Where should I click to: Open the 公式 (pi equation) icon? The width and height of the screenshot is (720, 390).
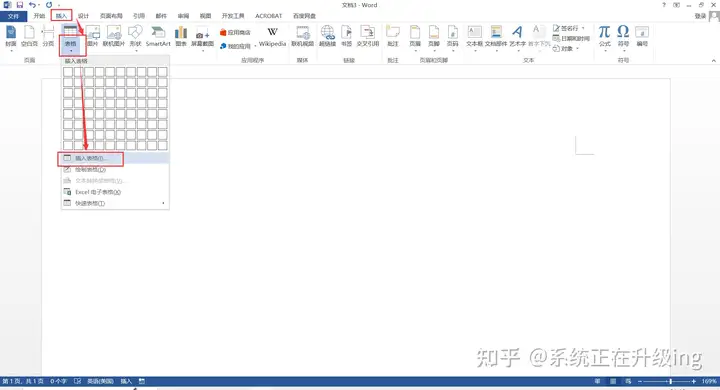pyautogui.click(x=605, y=36)
